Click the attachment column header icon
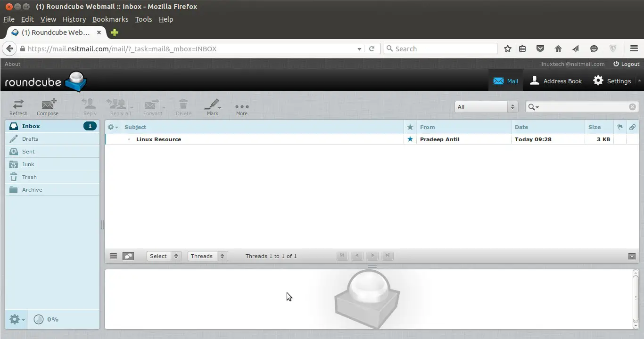The image size is (644, 339). tap(632, 127)
